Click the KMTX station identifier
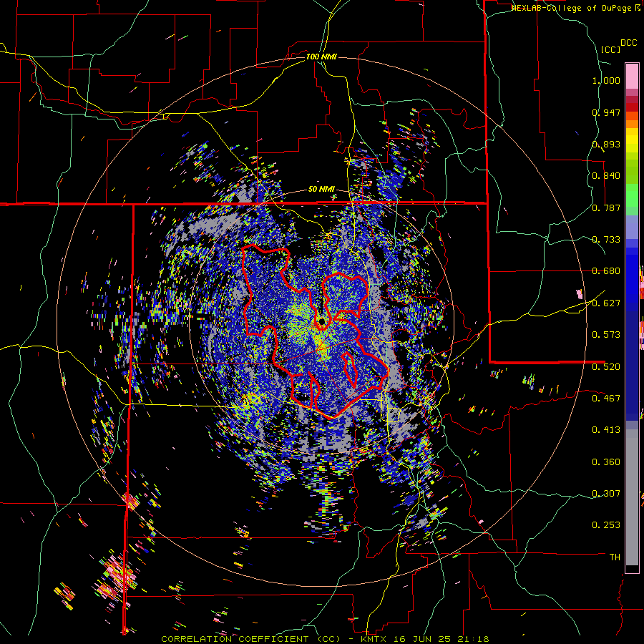 (x=375, y=639)
